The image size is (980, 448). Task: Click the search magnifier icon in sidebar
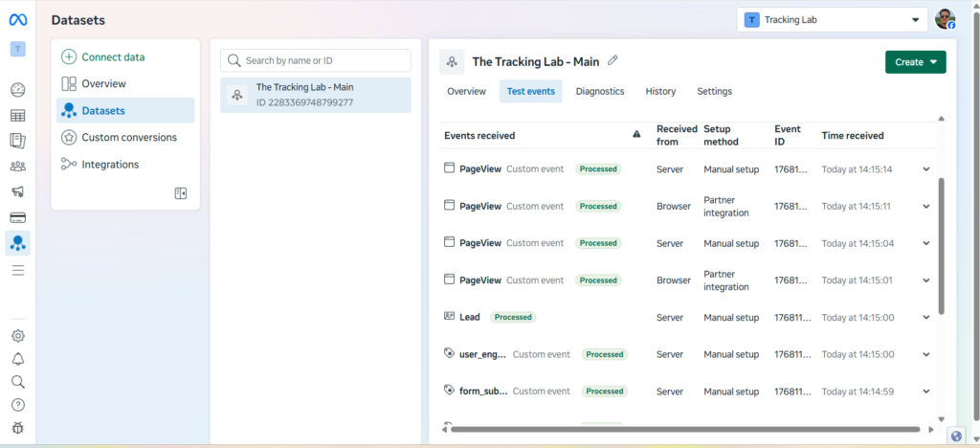tap(18, 382)
